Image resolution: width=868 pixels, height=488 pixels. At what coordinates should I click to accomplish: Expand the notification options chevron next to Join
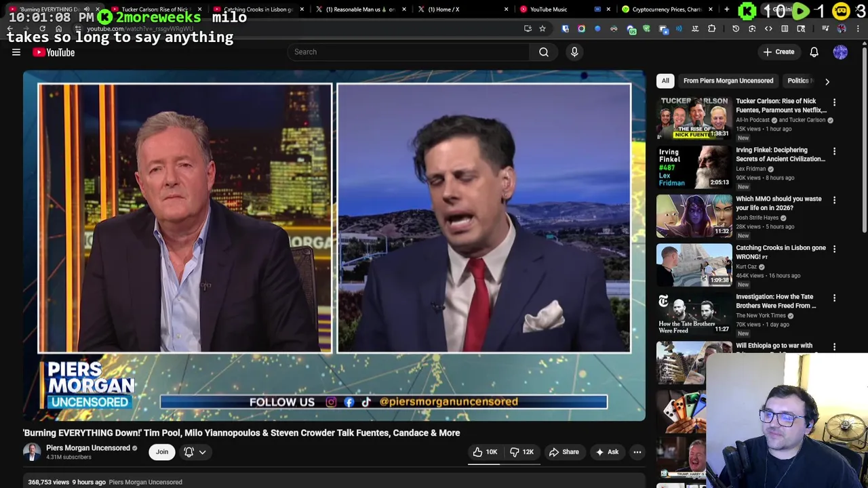coord(202,452)
